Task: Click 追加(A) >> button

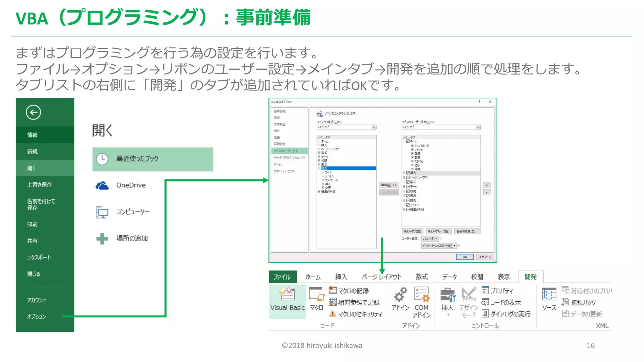Action: pyautogui.click(x=389, y=185)
